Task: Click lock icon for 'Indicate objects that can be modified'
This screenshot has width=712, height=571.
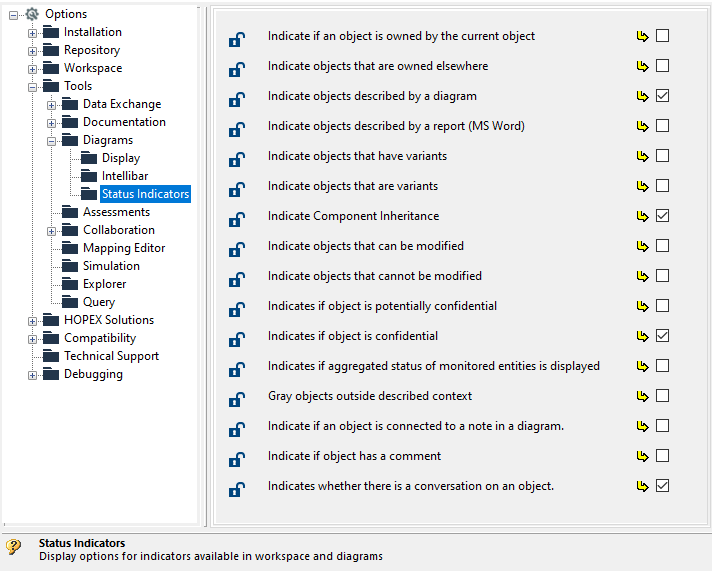Action: (x=236, y=249)
